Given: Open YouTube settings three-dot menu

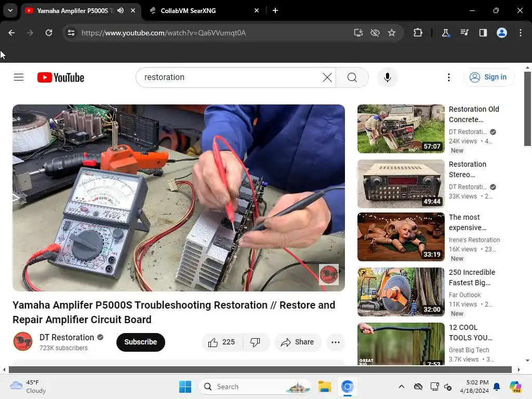Looking at the screenshot, I should (x=448, y=77).
